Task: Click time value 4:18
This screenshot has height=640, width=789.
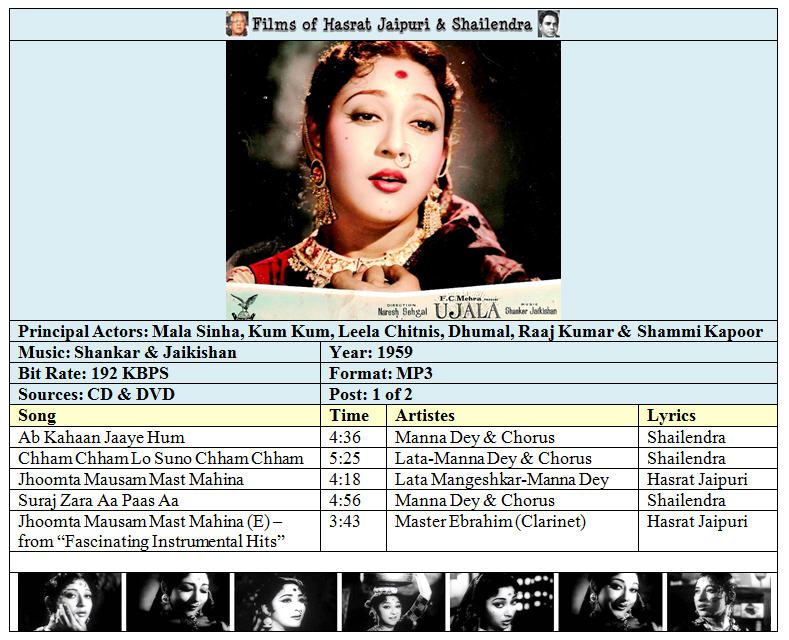Action: [x=345, y=479]
